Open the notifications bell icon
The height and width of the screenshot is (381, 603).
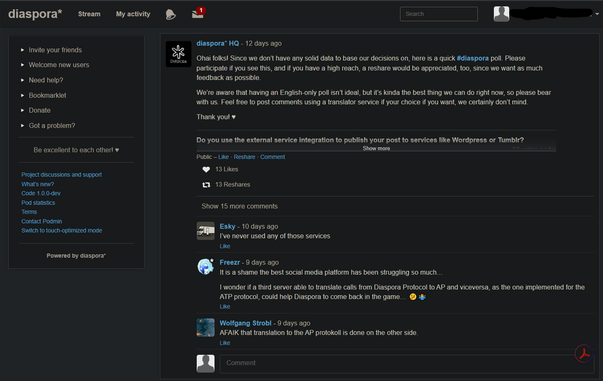tap(170, 14)
